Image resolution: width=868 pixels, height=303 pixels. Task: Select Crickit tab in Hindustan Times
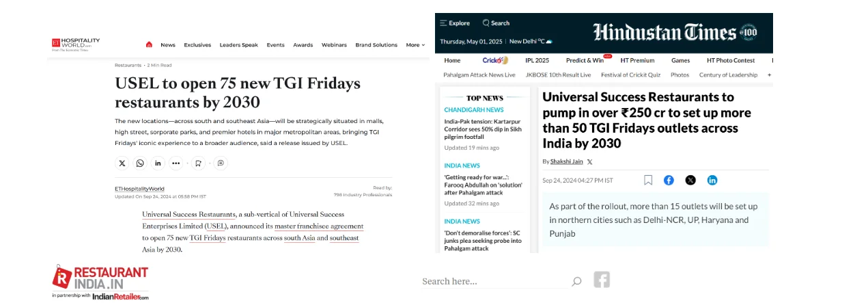pyautogui.click(x=495, y=60)
